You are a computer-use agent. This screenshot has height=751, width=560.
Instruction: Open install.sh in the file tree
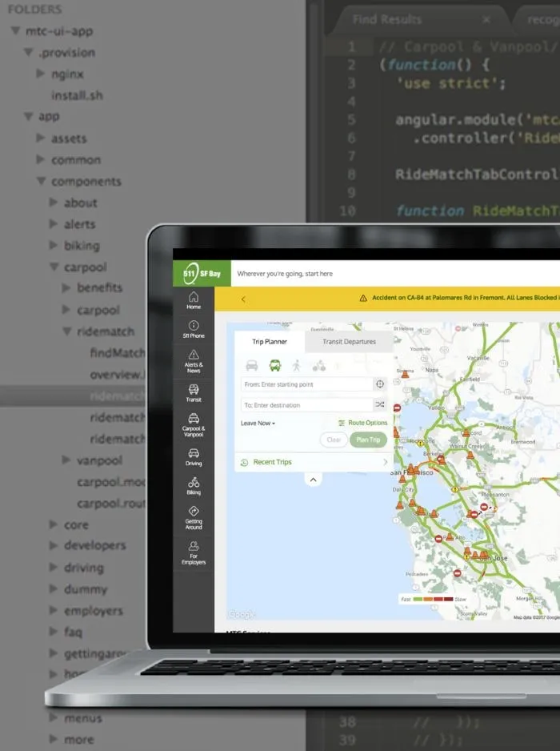(77, 96)
